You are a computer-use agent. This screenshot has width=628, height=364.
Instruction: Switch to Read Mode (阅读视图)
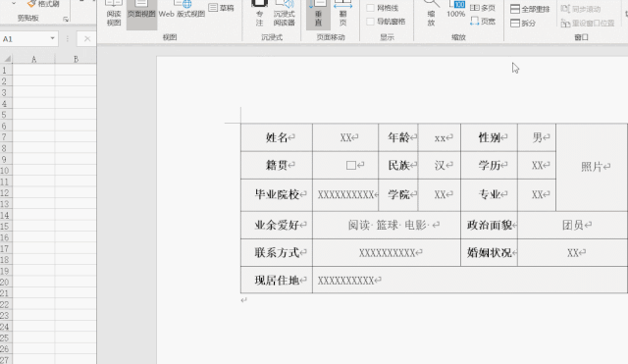pos(114,13)
